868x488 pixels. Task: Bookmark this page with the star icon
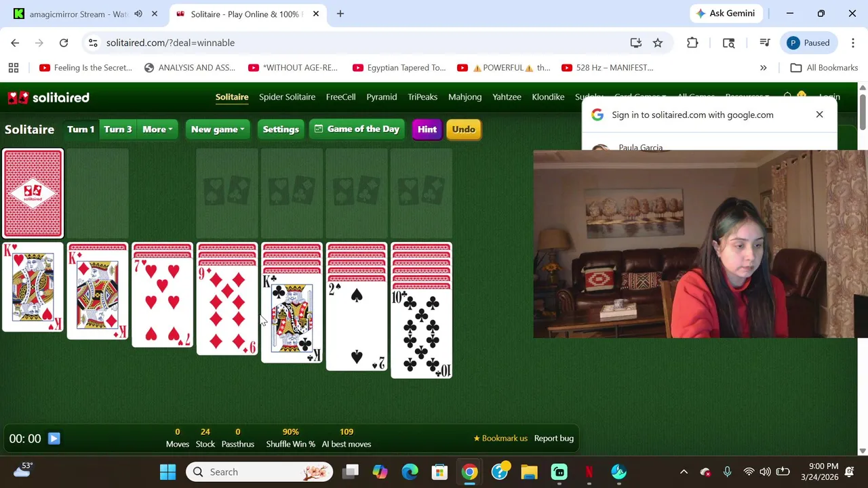coord(658,43)
